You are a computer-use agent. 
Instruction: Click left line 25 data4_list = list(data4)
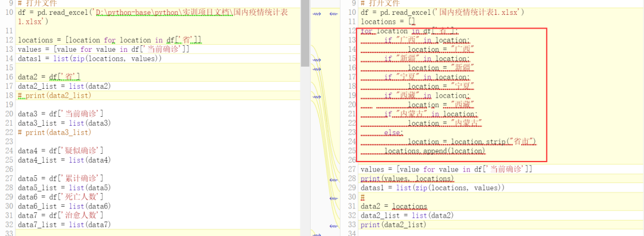64,160
